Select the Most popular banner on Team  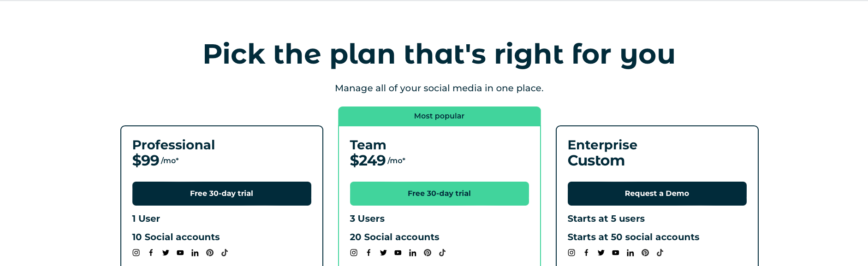(x=440, y=116)
